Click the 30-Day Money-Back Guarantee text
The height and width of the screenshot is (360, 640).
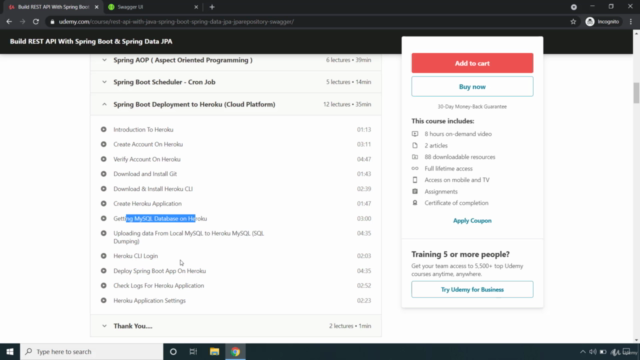pos(472,107)
